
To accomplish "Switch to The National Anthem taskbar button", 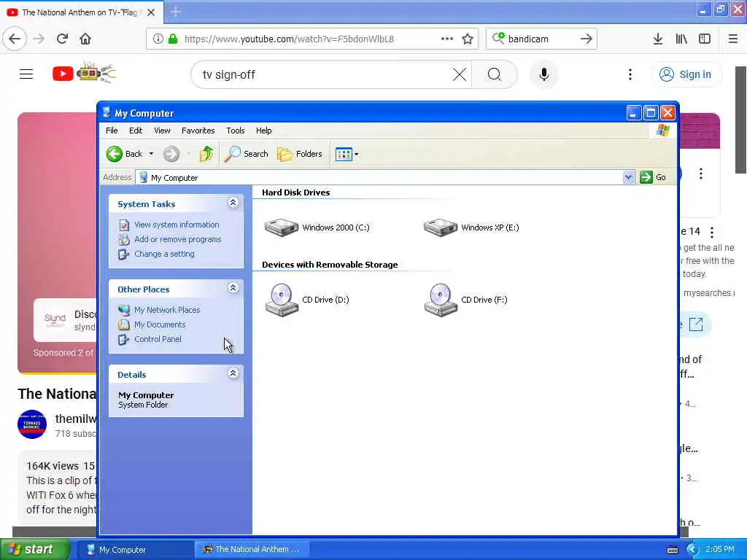I will coord(252,550).
